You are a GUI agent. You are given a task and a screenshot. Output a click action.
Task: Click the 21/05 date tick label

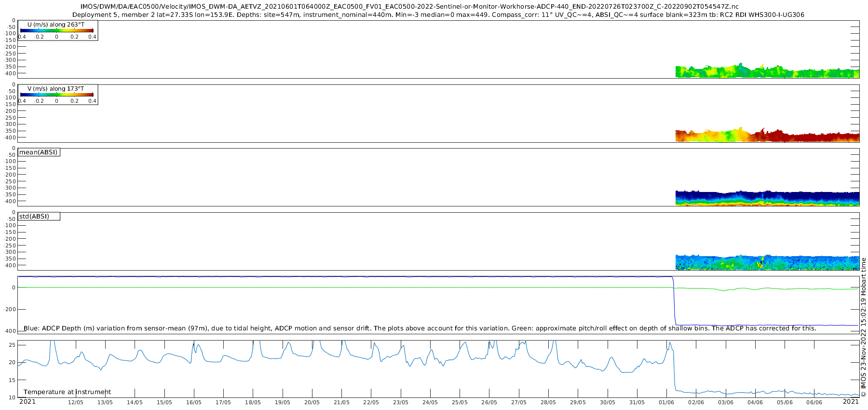(x=341, y=402)
